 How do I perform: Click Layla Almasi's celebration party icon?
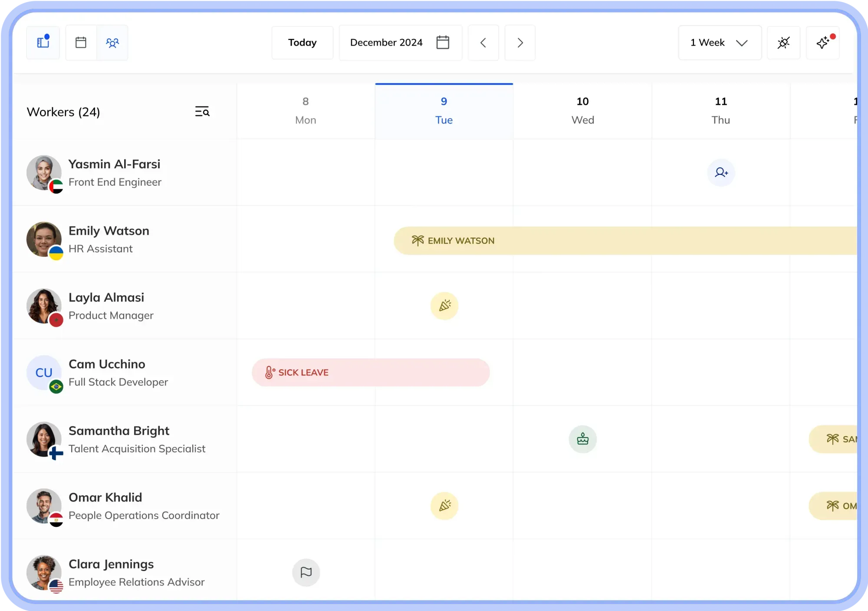[x=444, y=306]
